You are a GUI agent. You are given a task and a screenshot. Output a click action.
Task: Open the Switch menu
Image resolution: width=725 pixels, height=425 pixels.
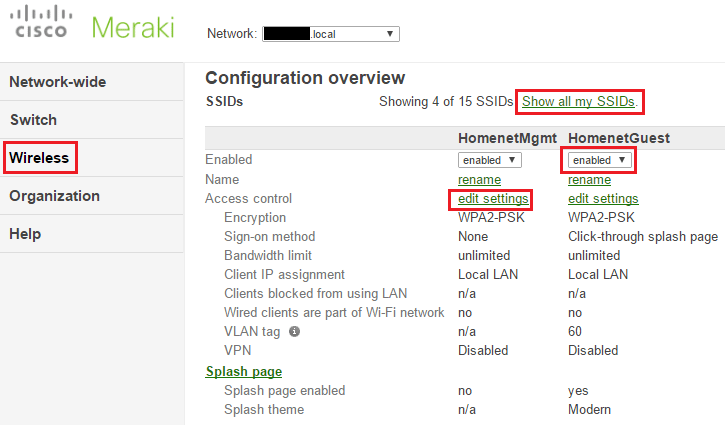33,120
